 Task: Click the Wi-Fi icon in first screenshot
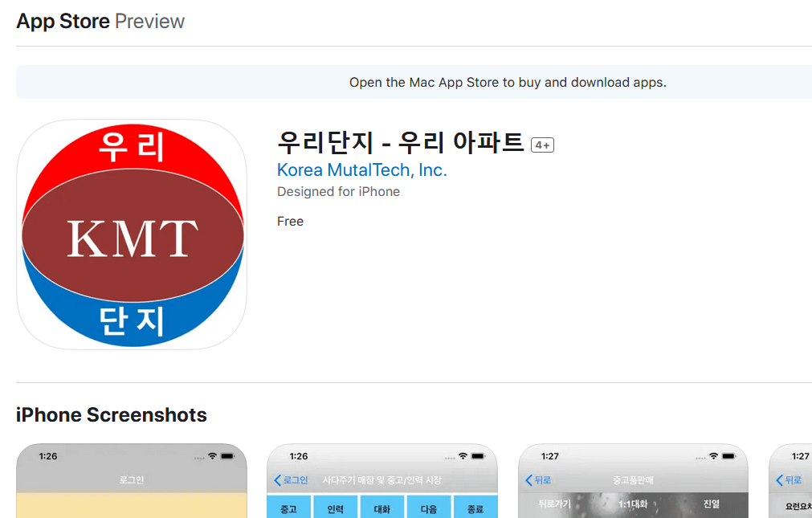click(x=212, y=456)
